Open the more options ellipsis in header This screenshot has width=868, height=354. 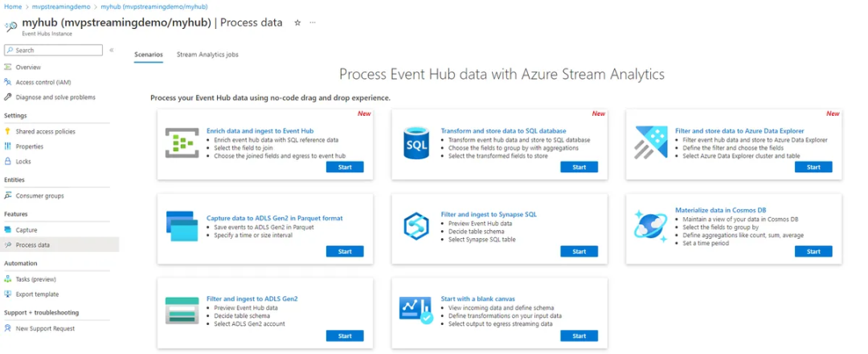(313, 23)
